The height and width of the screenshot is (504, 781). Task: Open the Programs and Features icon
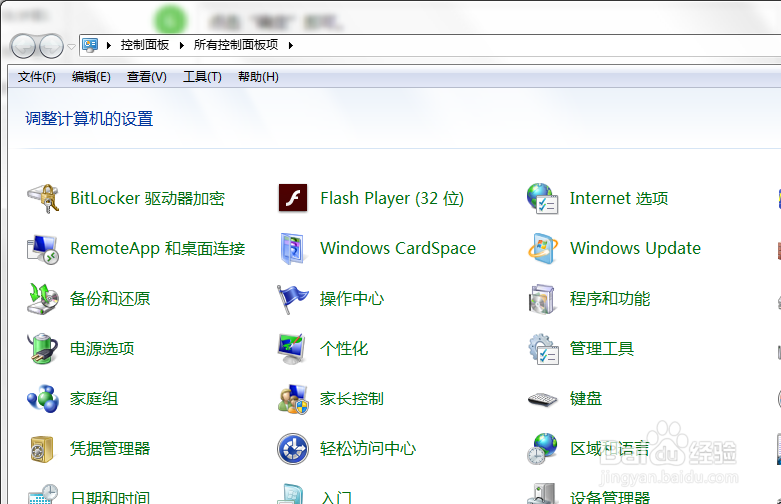[542, 299]
